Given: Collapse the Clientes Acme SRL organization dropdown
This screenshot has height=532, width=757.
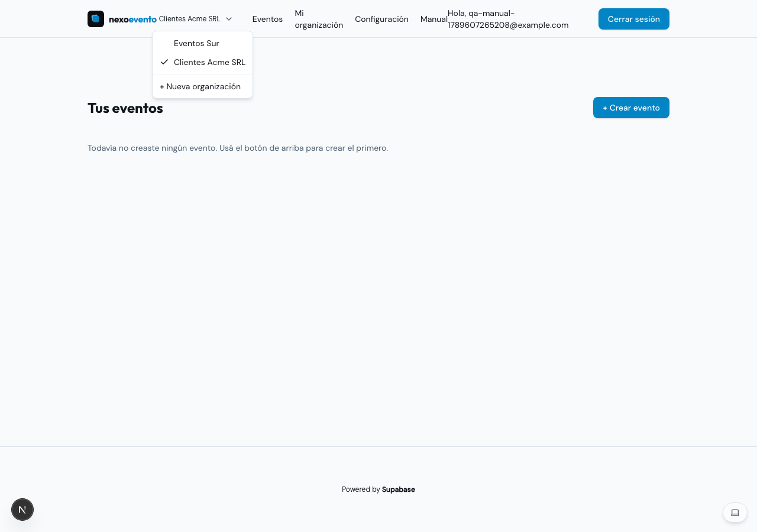Looking at the screenshot, I should pyautogui.click(x=196, y=19).
